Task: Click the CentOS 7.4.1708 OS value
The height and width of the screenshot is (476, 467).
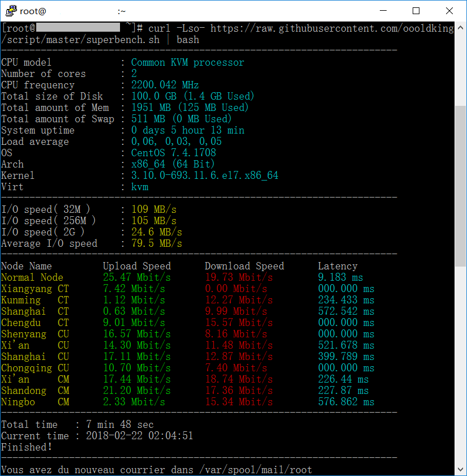Action: (173, 153)
